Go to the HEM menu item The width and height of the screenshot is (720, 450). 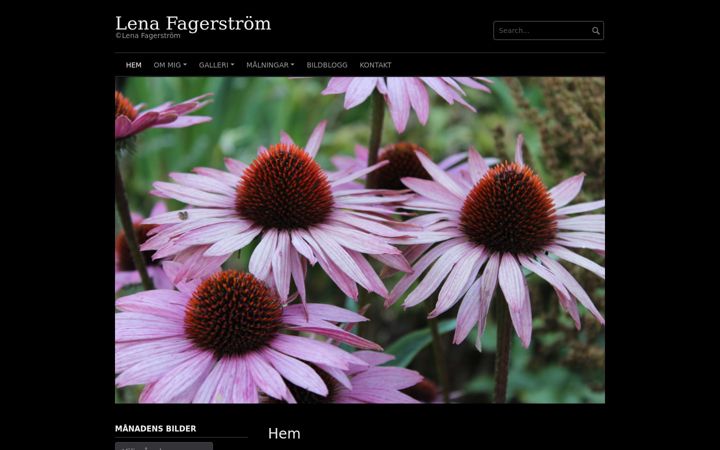point(134,65)
